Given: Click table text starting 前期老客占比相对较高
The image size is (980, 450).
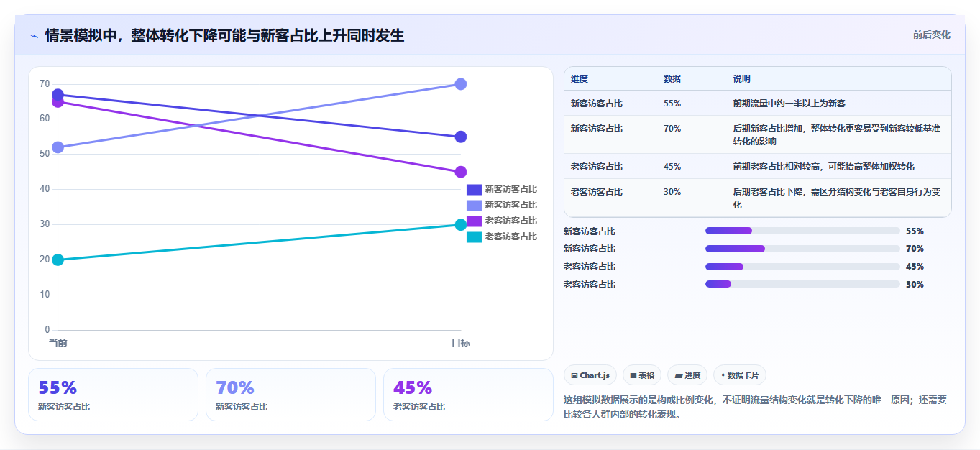Looking at the screenshot, I should [823, 167].
